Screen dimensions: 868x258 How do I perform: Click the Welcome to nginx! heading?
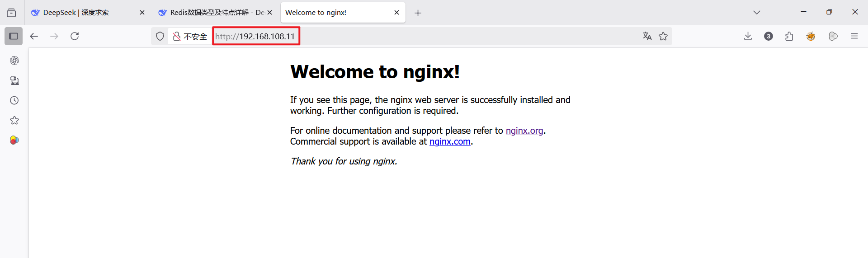pyautogui.click(x=375, y=72)
